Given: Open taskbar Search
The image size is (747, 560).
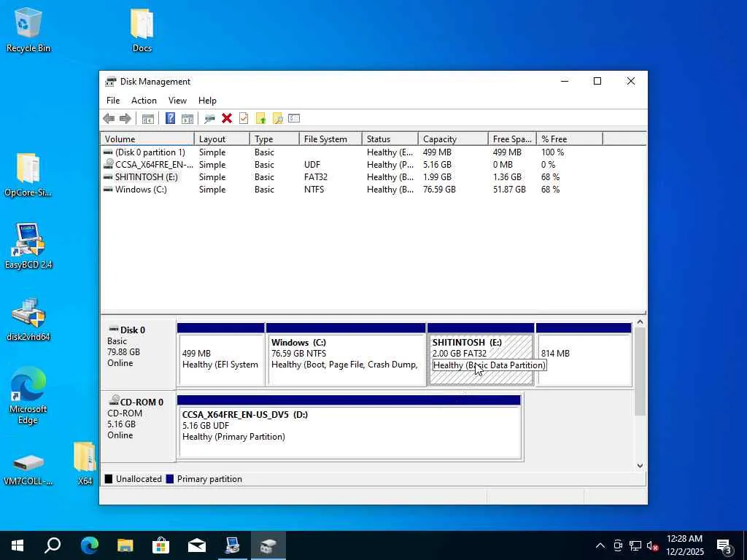Looking at the screenshot, I should click(53, 545).
